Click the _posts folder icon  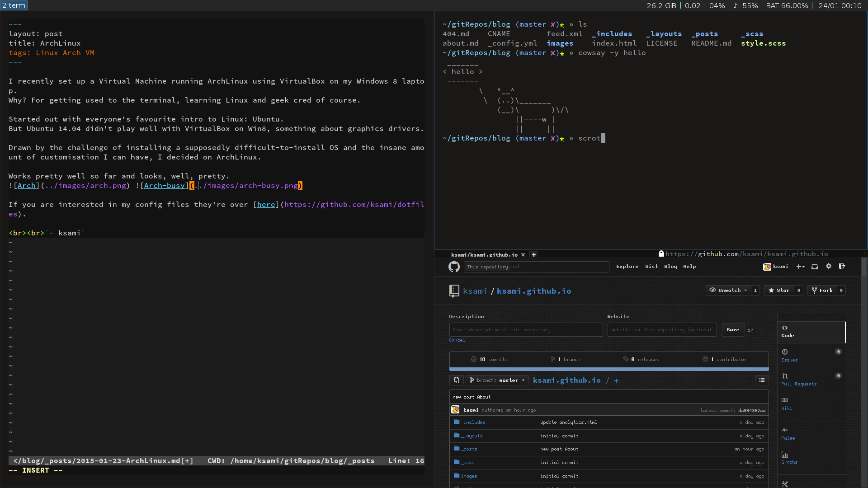click(x=457, y=448)
